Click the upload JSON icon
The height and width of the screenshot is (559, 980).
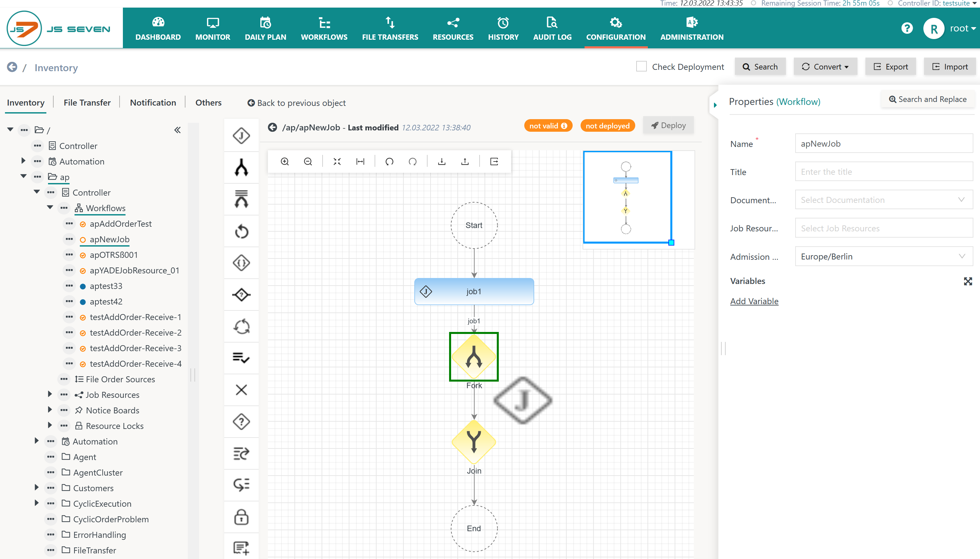click(465, 162)
